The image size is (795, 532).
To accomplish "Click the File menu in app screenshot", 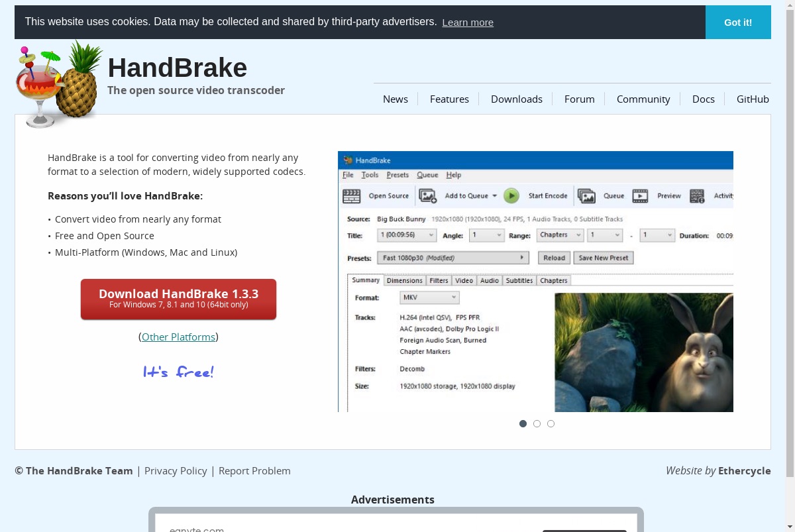I will point(348,175).
